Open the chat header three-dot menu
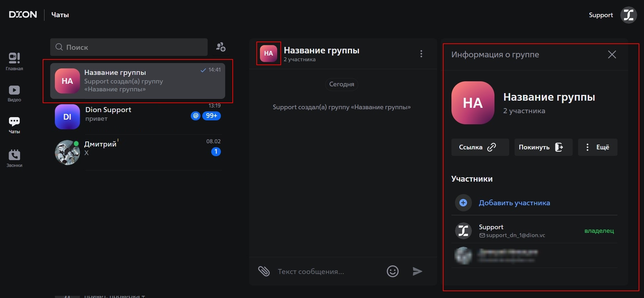This screenshot has width=644, height=298. 421,54
